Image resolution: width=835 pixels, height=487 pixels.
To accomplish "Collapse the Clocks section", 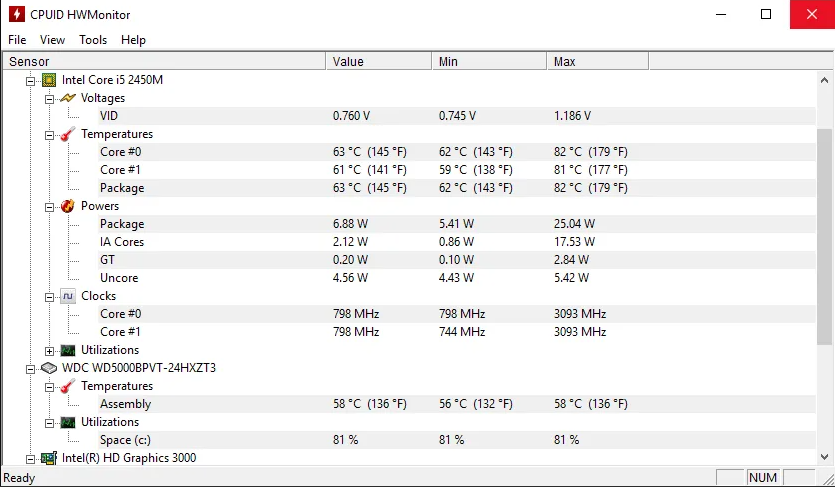I will point(50,297).
